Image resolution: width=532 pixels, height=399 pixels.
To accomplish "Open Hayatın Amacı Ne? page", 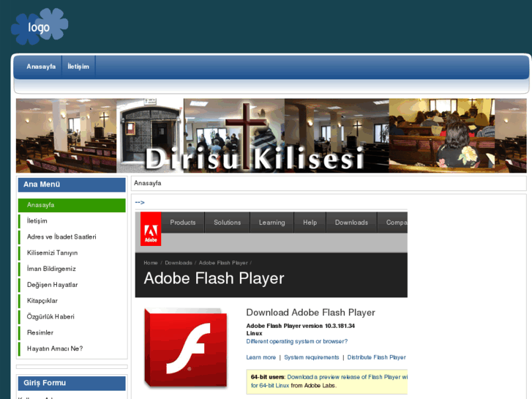I will [72, 348].
